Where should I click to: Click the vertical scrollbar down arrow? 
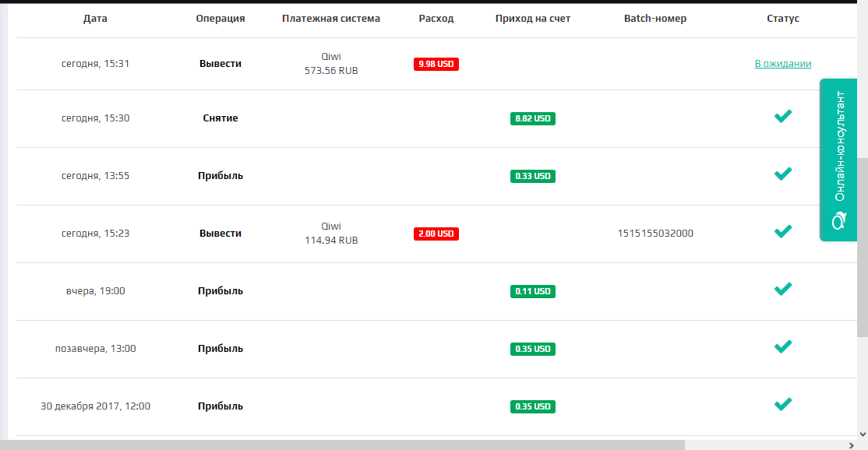(x=863, y=434)
